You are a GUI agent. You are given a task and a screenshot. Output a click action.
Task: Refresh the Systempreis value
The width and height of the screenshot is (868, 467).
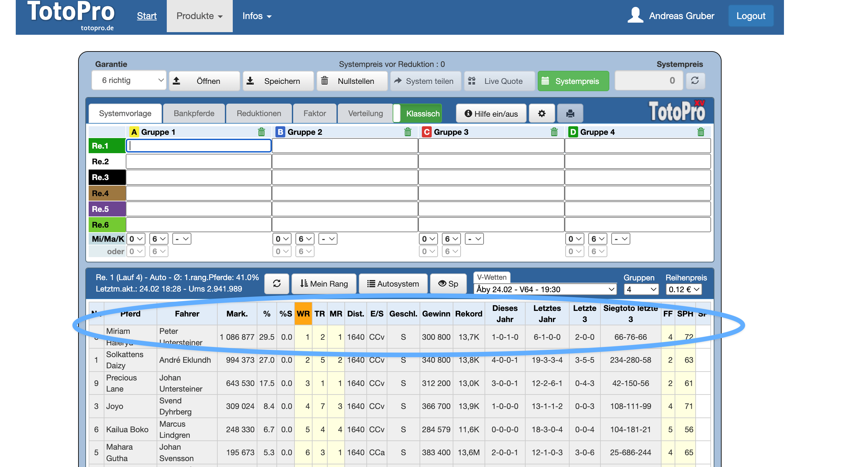point(695,80)
